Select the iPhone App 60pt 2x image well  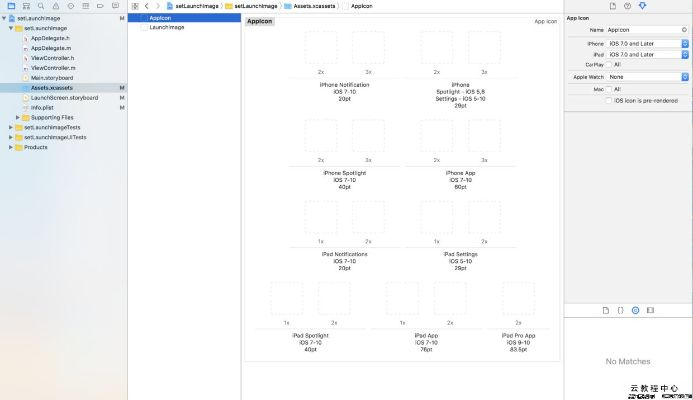pyautogui.click(x=436, y=136)
